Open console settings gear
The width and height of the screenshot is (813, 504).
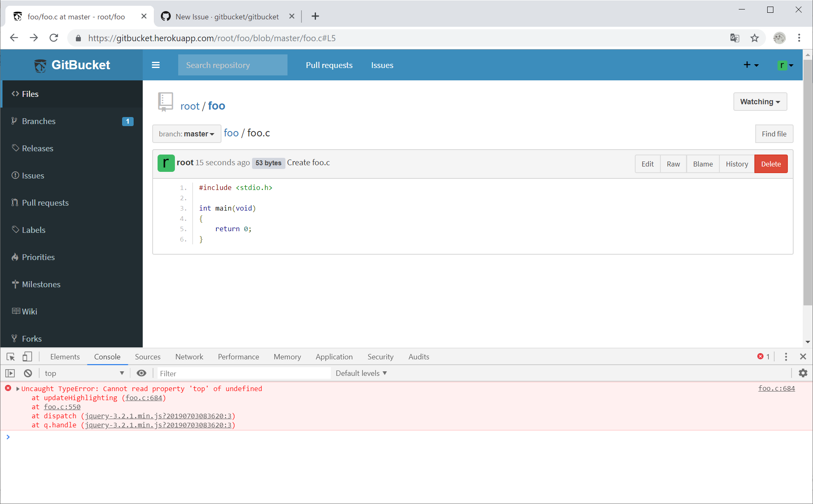803,373
